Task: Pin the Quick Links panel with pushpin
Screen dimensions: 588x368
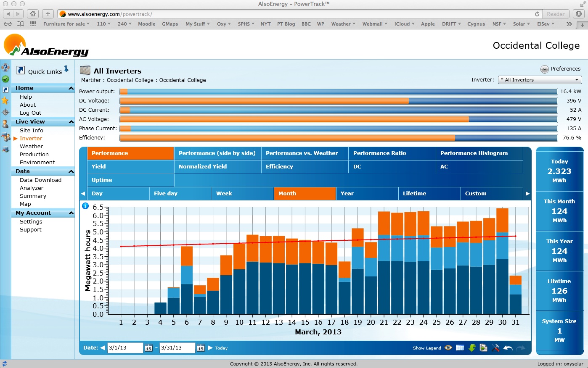Action: [66, 69]
